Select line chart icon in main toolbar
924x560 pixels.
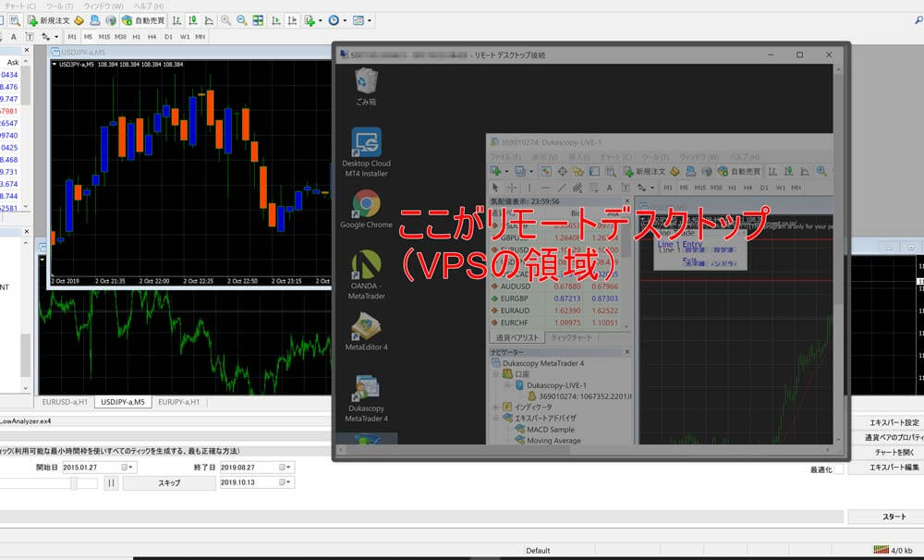pyautogui.click(x=209, y=20)
